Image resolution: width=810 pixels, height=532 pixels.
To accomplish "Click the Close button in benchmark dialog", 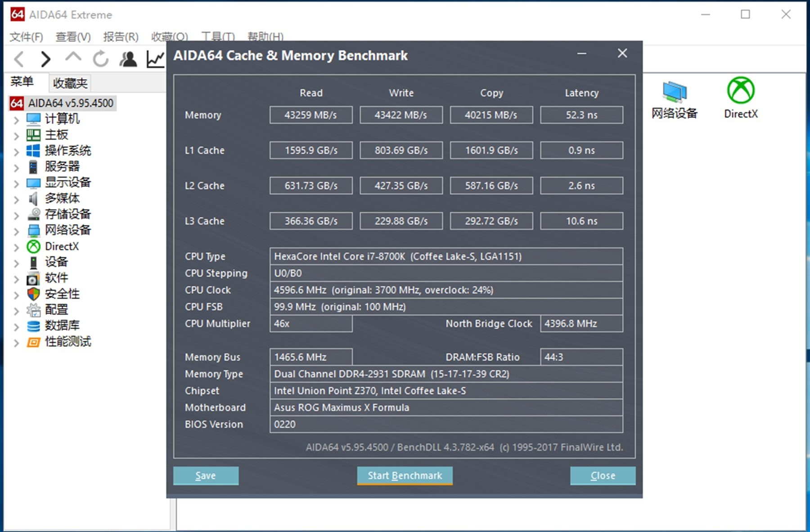I will [603, 476].
